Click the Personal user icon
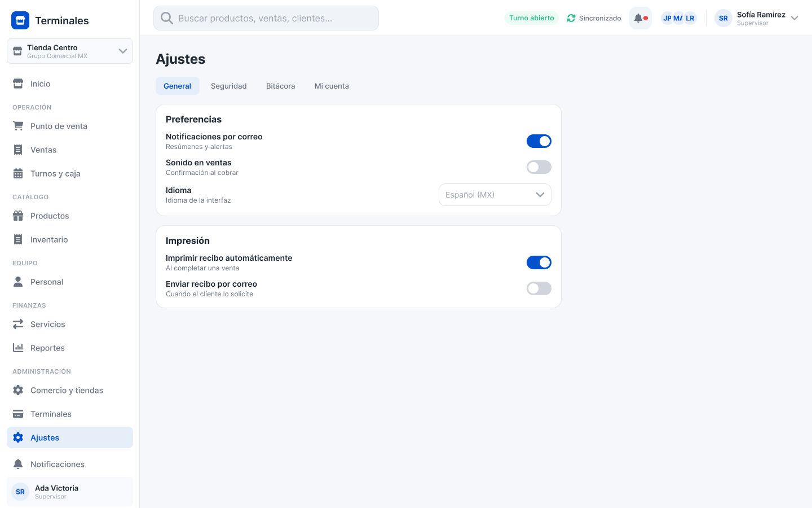This screenshot has height=508, width=812. [x=18, y=282]
